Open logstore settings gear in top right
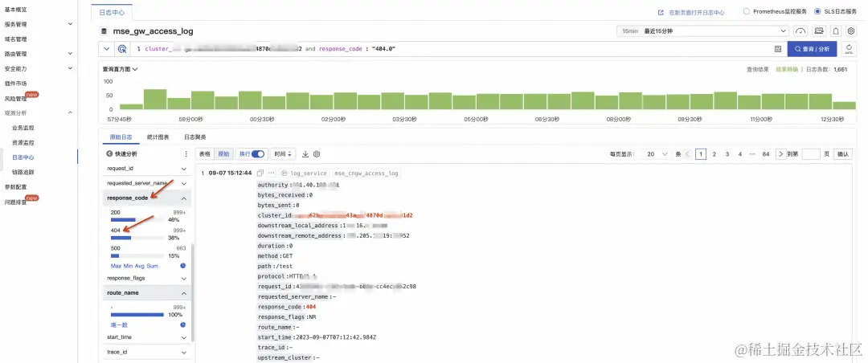868x363 pixels. (x=851, y=31)
